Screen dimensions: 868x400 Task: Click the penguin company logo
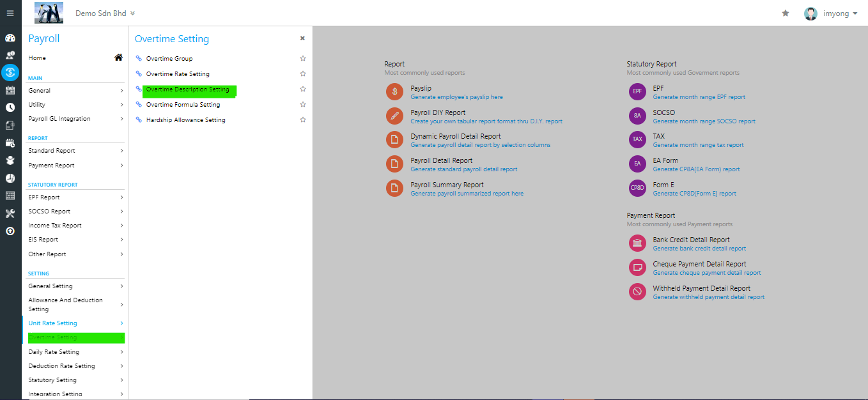click(x=49, y=13)
